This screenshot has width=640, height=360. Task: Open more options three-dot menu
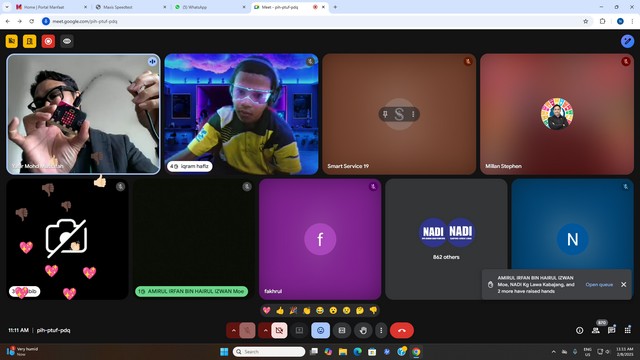coord(381,330)
